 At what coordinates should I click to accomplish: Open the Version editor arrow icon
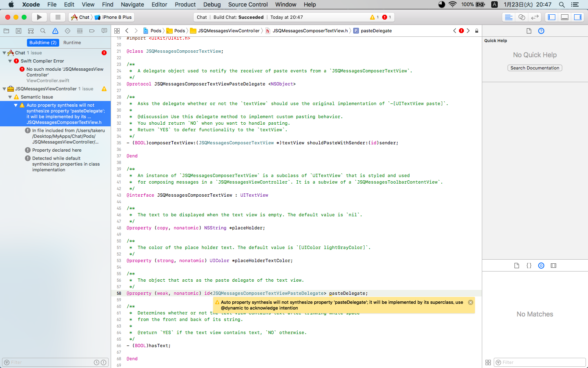pyautogui.click(x=535, y=17)
